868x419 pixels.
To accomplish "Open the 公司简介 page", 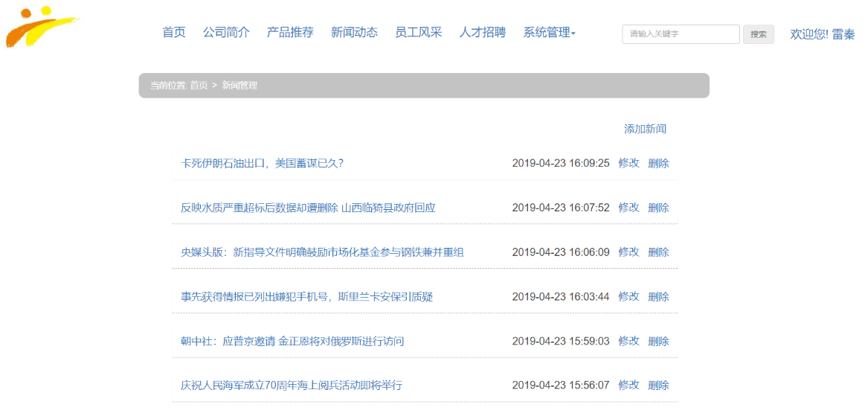I will pyautogui.click(x=226, y=33).
